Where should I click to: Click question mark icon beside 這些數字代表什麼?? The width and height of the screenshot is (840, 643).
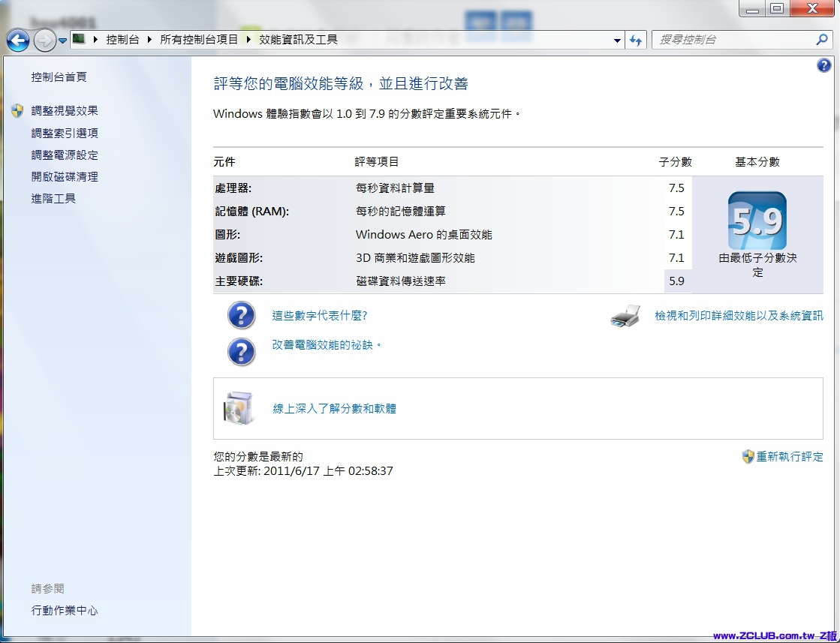pos(241,315)
